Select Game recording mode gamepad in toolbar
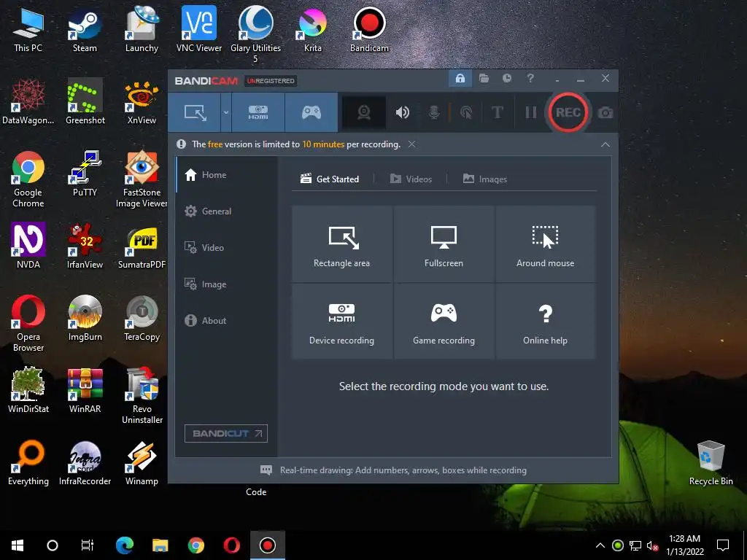This screenshot has width=747, height=560. coord(311,112)
